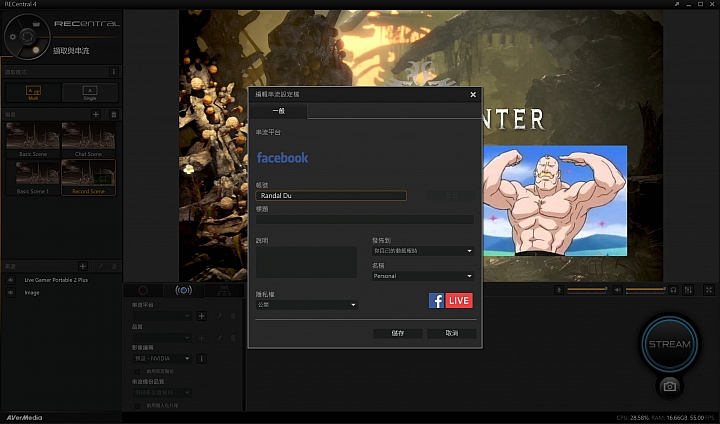Click the logout button next to account
This screenshot has height=424, width=720.
tap(451, 196)
